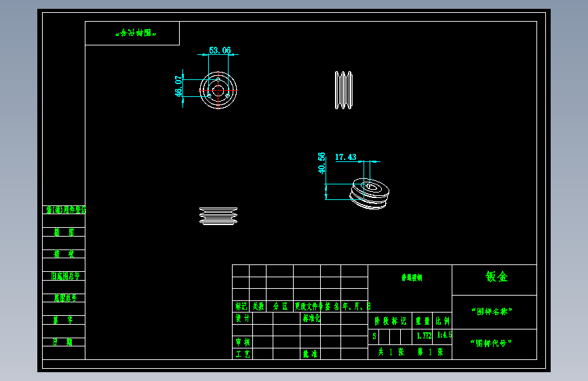Screen dimensions: 588x381
Task: Click the 第 1 张 sheet number text
Action: (x=431, y=352)
